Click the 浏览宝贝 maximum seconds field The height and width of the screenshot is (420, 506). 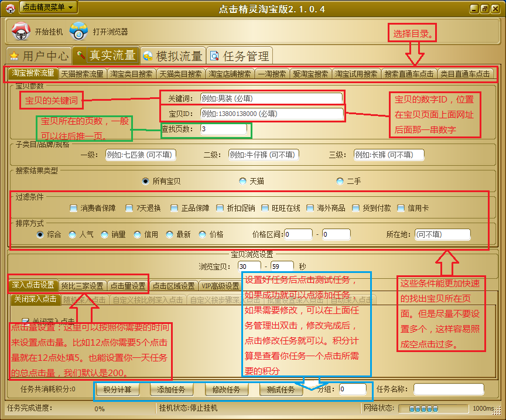coord(282,267)
